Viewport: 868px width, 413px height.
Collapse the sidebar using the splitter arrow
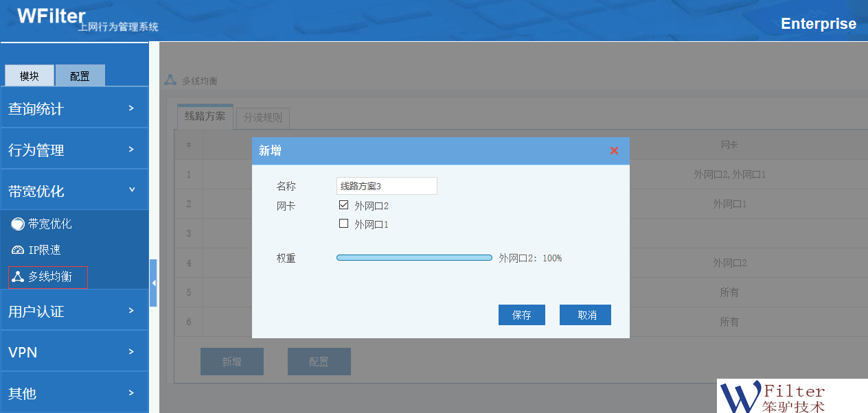pyautogui.click(x=153, y=283)
